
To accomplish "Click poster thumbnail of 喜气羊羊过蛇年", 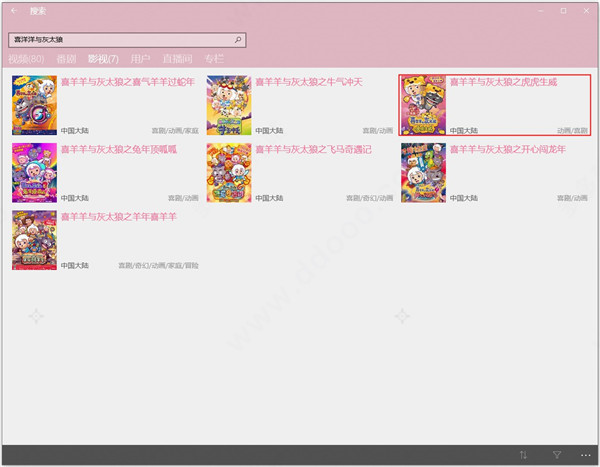I will coord(34,105).
